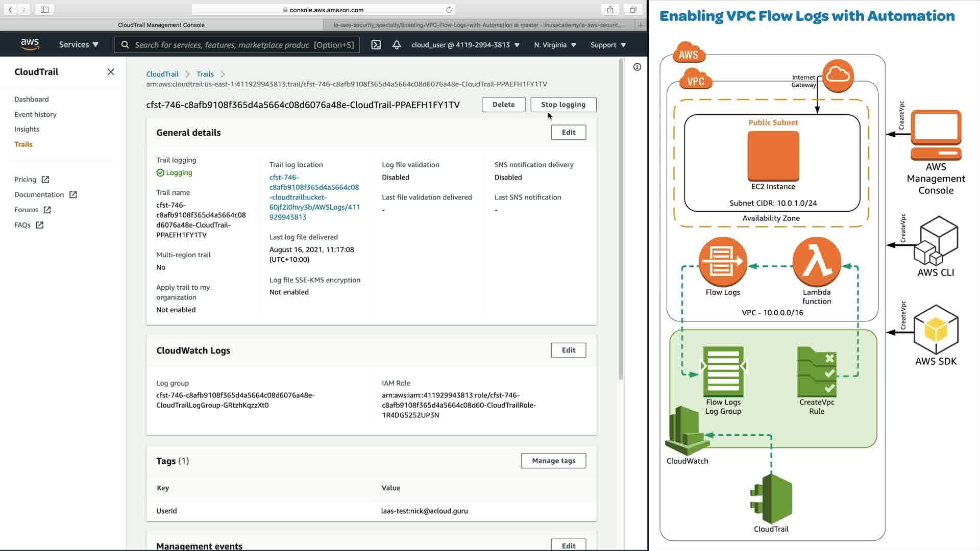The width and height of the screenshot is (980, 551).
Task: Open notifications bell icon
Action: [x=397, y=45]
